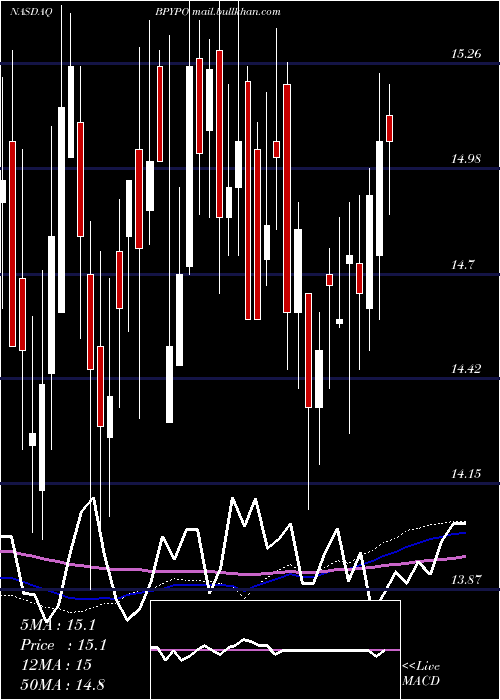500x700 pixels.
Task: Click the 14.7 price axis label
Action: tap(462, 265)
